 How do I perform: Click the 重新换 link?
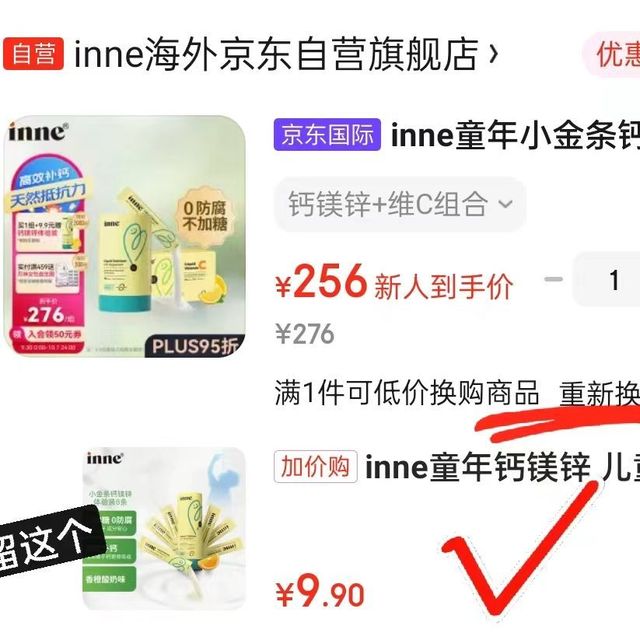click(599, 394)
